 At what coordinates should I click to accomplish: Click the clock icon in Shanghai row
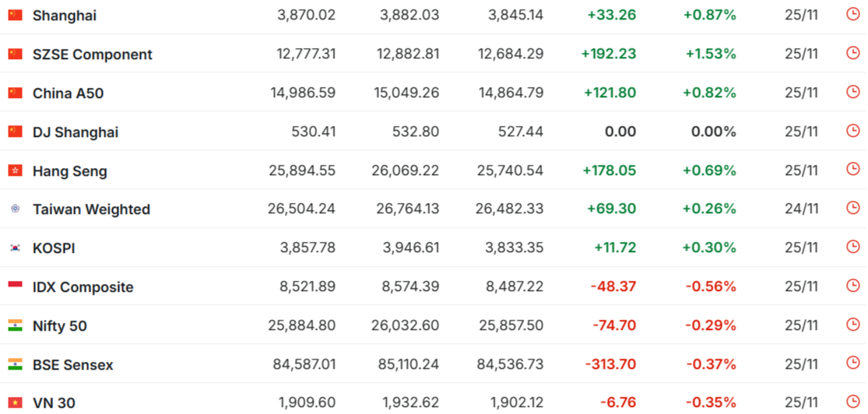852,14
